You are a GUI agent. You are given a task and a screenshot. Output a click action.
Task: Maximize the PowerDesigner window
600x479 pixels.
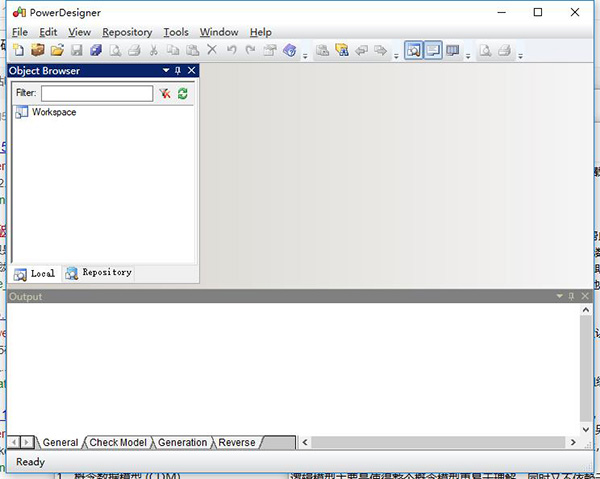coord(538,12)
